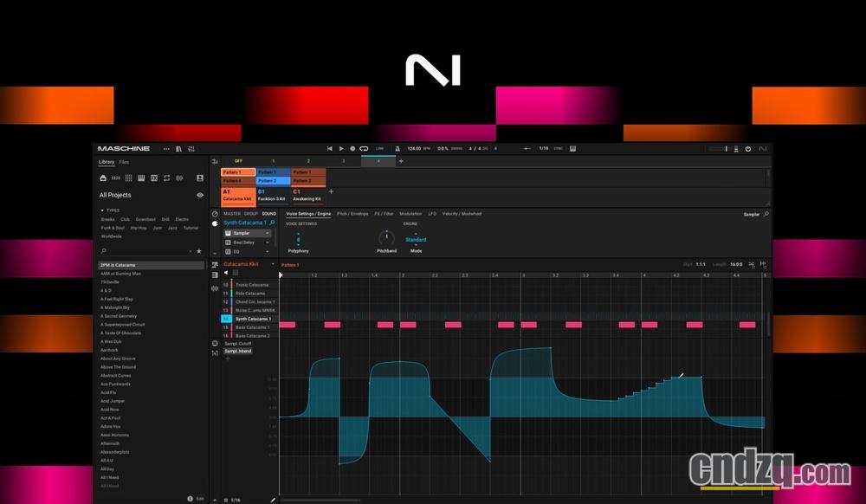Image resolution: width=866 pixels, height=504 pixels.
Task: Open the Beat Delay plug-in slot dropdown
Action: point(268,242)
